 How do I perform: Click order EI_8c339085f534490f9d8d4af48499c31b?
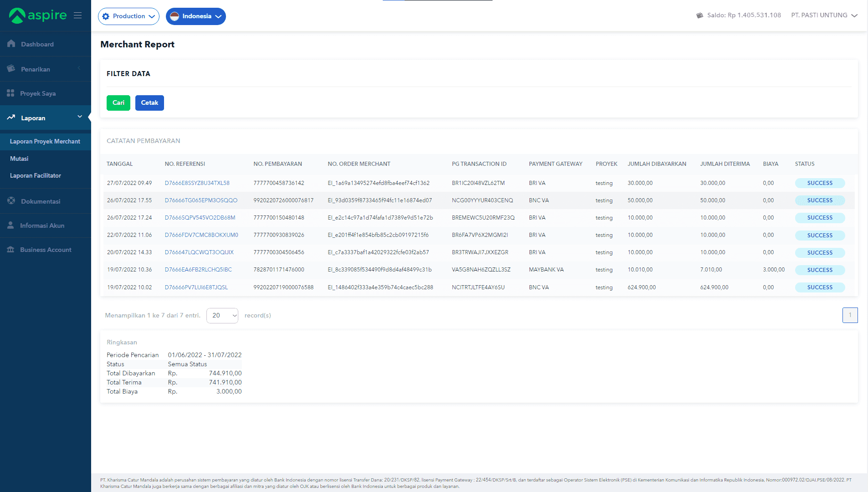tap(380, 270)
